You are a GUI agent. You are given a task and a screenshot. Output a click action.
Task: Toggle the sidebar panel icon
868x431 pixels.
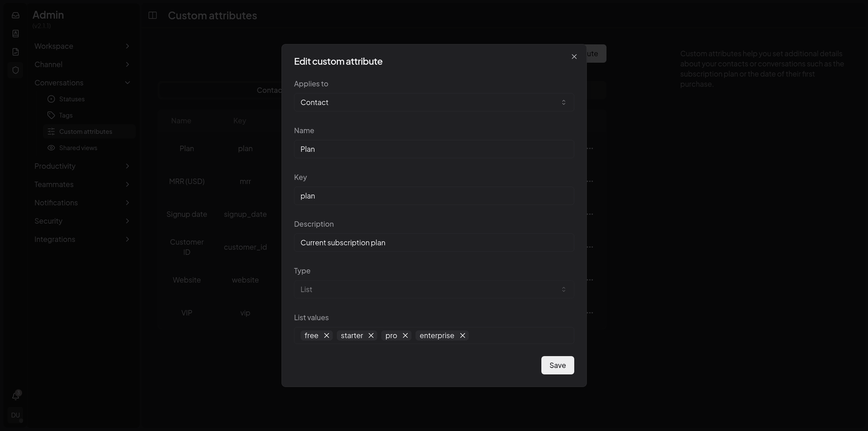[x=153, y=15]
